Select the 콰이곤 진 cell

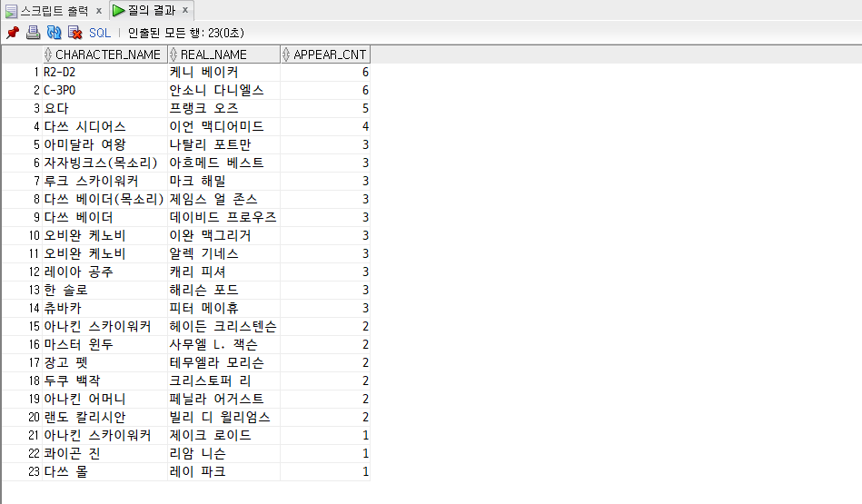(x=105, y=453)
